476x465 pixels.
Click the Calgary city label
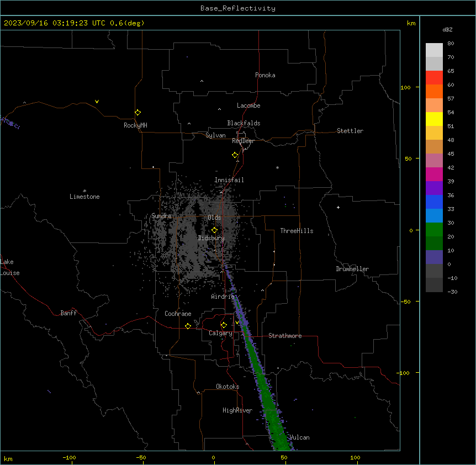pos(220,333)
